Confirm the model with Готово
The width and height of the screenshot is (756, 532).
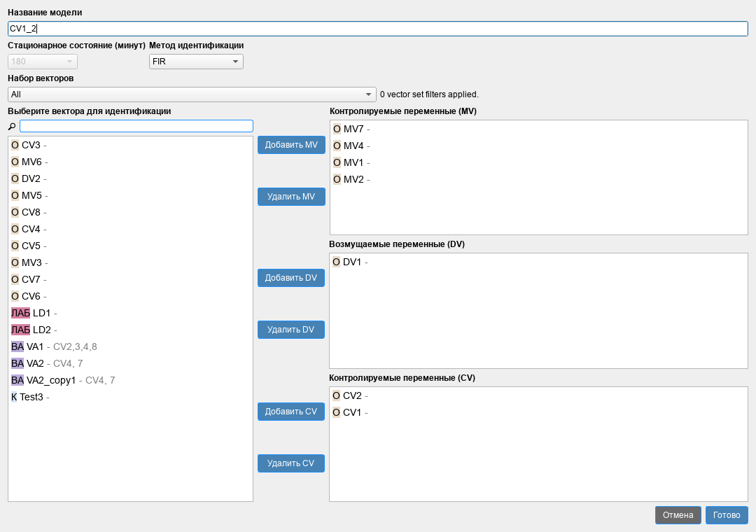click(727, 514)
